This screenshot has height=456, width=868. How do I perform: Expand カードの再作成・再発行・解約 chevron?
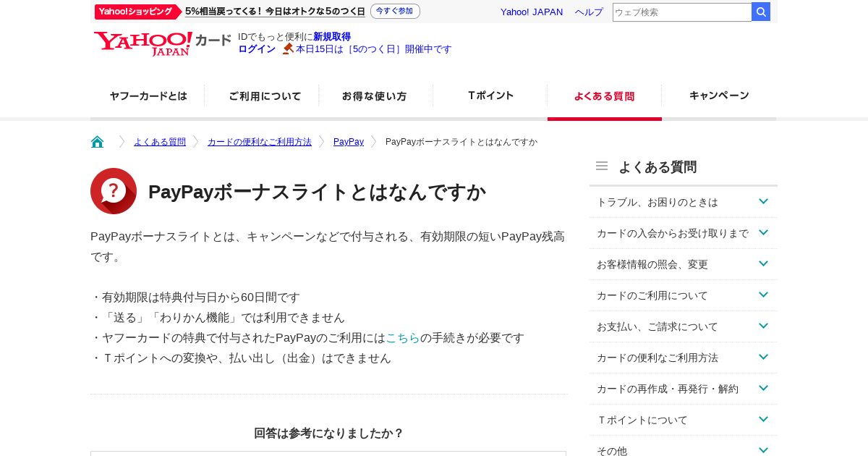pos(763,388)
